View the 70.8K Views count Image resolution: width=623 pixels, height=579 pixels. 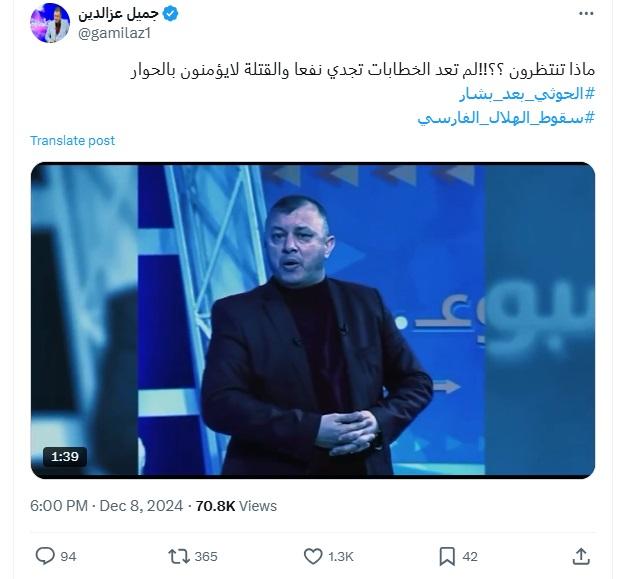tap(236, 506)
